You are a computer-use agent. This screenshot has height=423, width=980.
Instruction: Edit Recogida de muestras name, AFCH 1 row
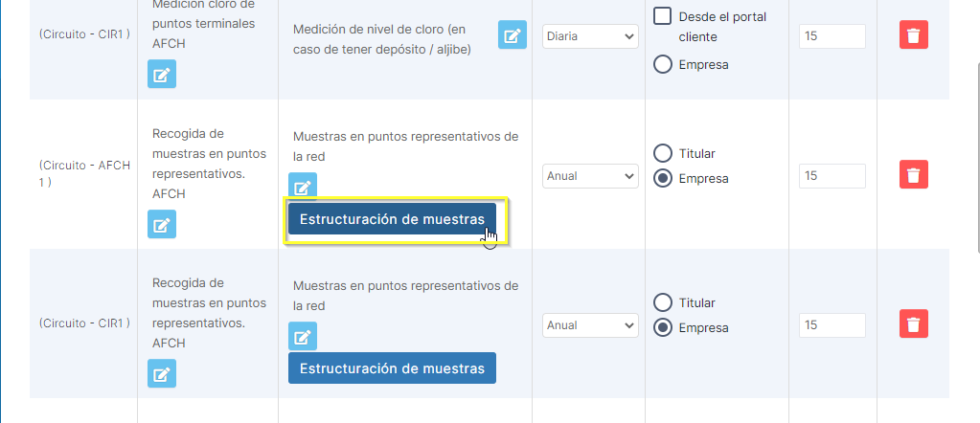[162, 225]
